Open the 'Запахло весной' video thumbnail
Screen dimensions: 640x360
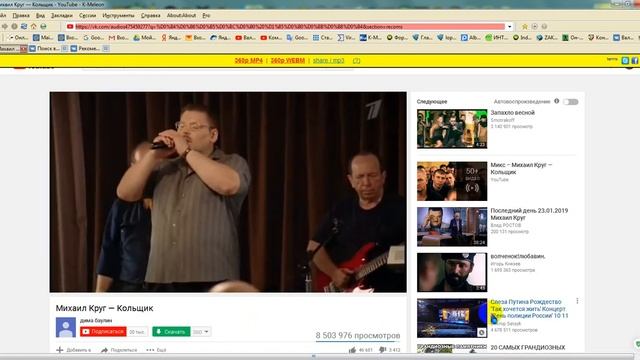(452, 129)
